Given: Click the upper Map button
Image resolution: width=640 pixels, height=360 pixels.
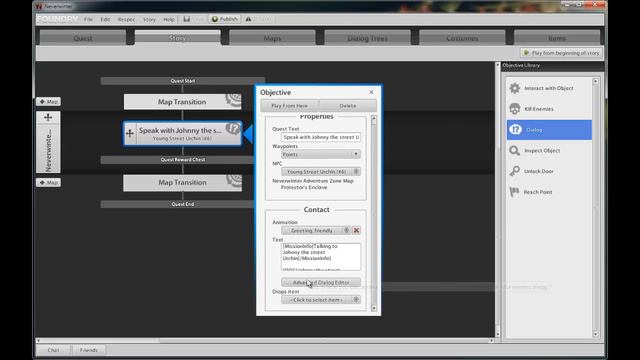Looking at the screenshot, I should point(48,102).
